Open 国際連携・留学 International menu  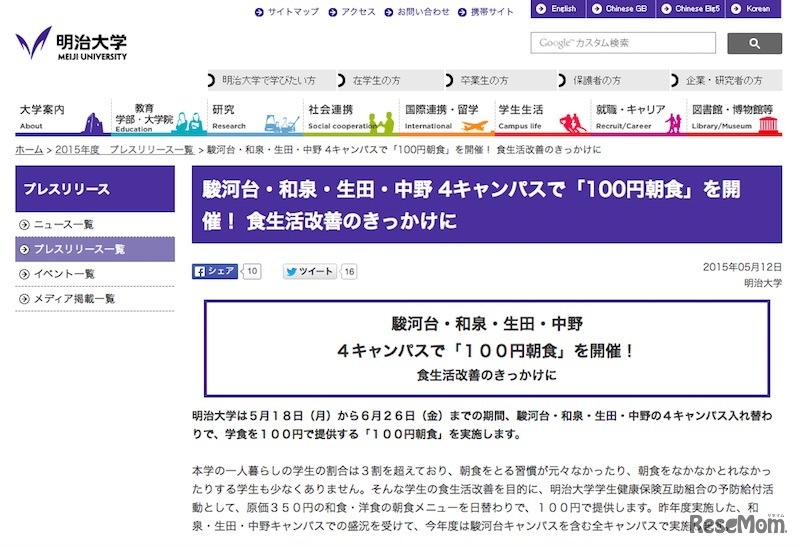pos(447,117)
